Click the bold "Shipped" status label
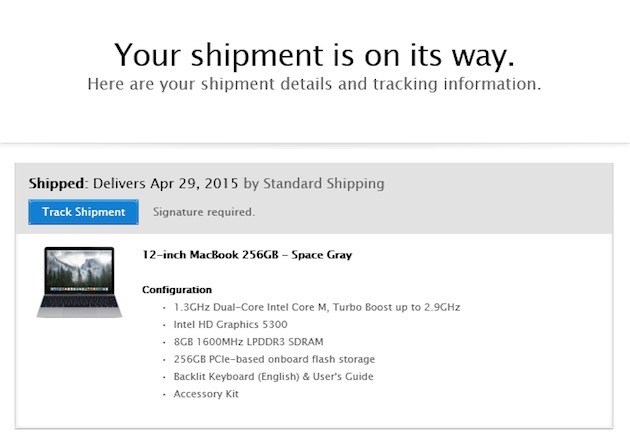Screen dimensions: 630x433 tap(58, 184)
